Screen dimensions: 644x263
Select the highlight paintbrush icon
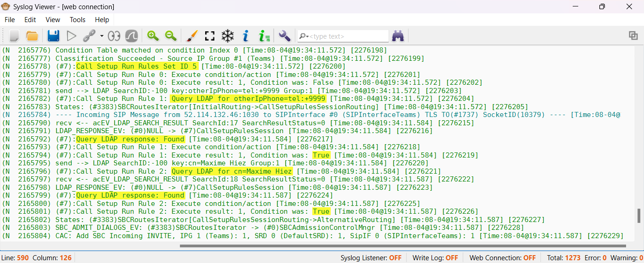tap(192, 36)
